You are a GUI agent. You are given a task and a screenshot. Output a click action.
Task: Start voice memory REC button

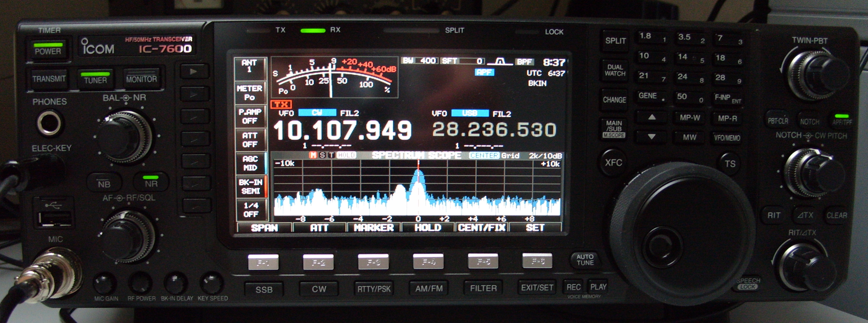[574, 287]
